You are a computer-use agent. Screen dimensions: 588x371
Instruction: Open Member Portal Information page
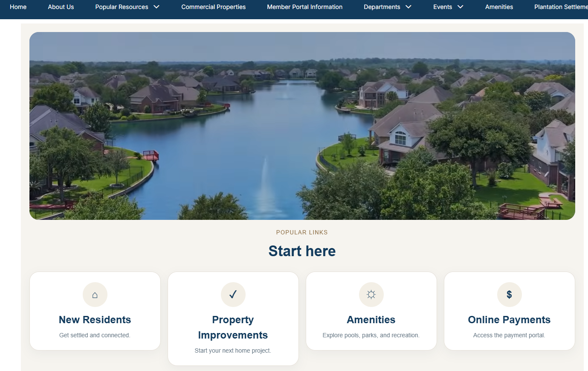pos(305,7)
